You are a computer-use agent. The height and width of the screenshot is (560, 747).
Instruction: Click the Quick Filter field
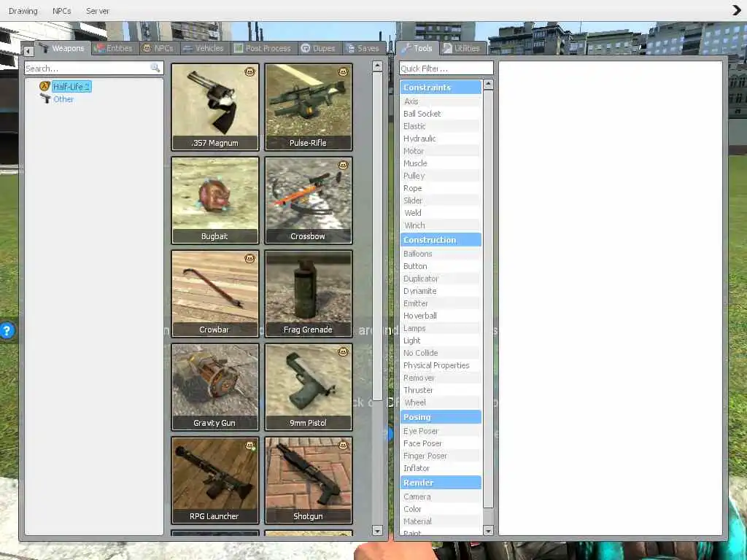(446, 68)
